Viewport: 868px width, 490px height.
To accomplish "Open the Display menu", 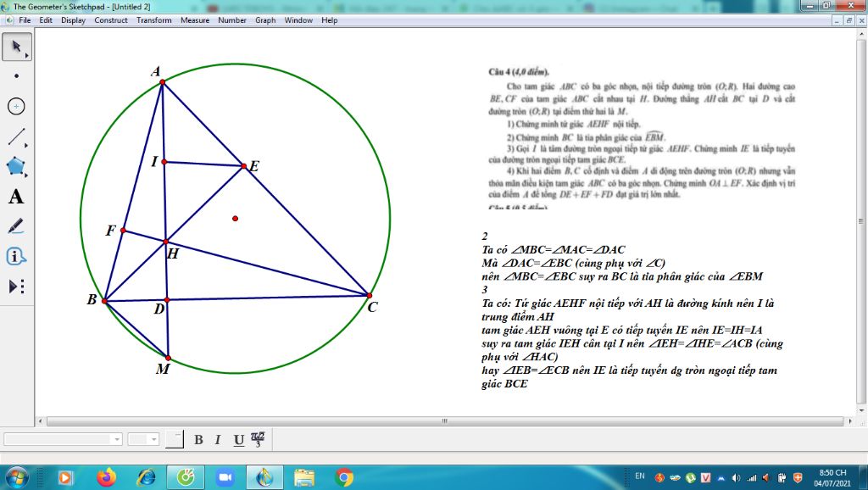I will (x=73, y=20).
